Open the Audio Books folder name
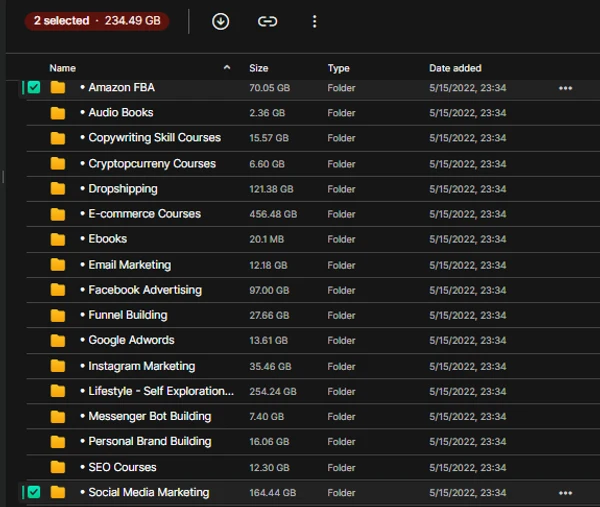 coord(121,112)
